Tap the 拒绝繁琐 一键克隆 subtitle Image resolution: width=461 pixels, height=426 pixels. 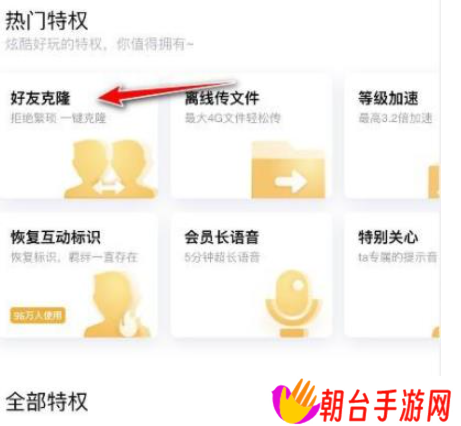tap(58, 118)
